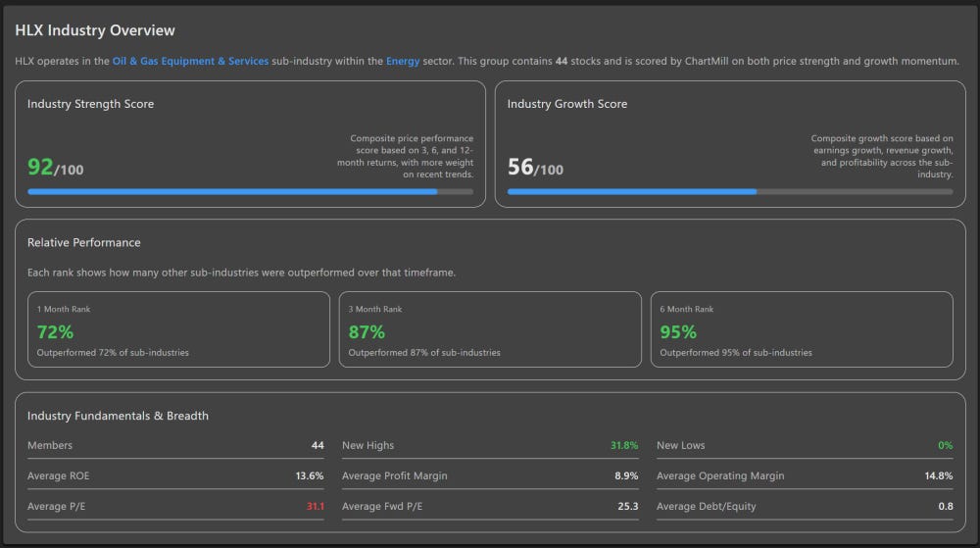The width and height of the screenshot is (980, 548).
Task: Select the 6 Month Rank card
Action: tap(802, 329)
